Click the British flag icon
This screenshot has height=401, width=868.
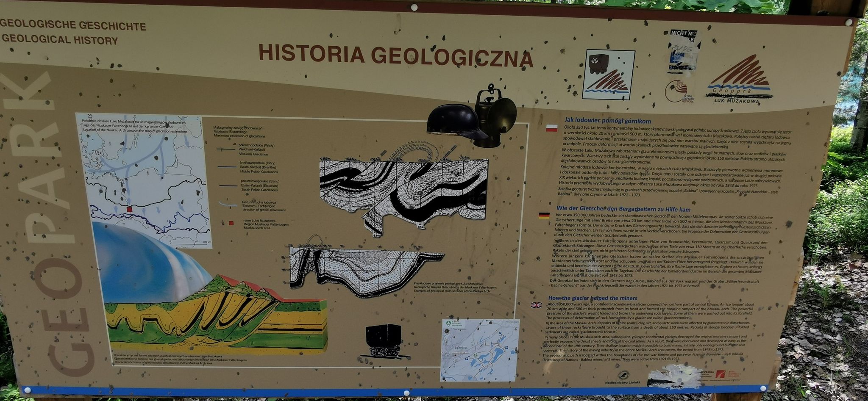pyautogui.click(x=536, y=305)
